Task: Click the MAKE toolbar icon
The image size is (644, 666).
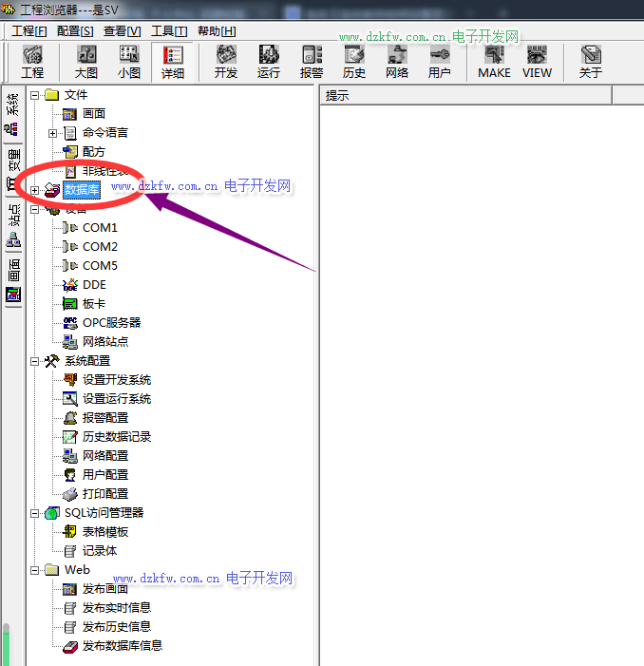Action: [494, 62]
